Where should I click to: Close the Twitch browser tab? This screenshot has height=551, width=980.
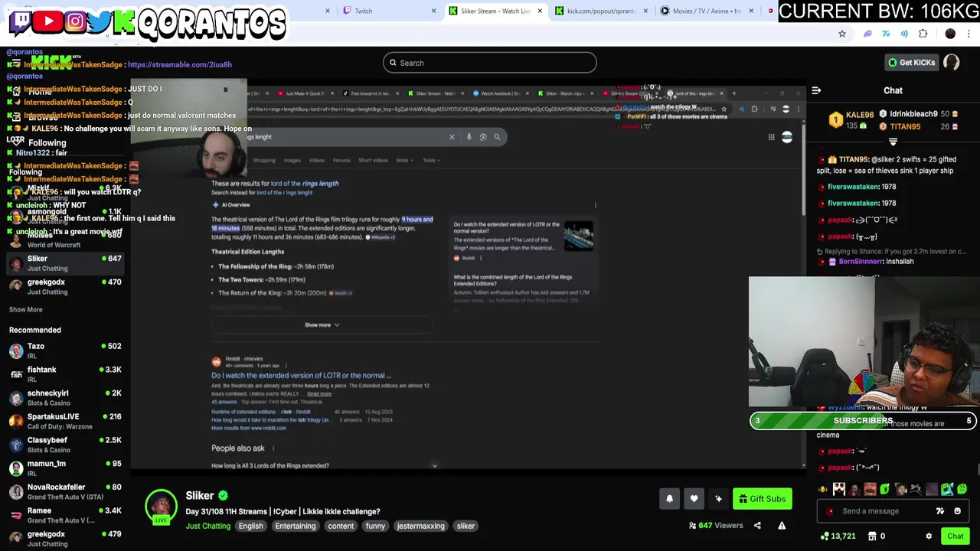click(x=433, y=11)
